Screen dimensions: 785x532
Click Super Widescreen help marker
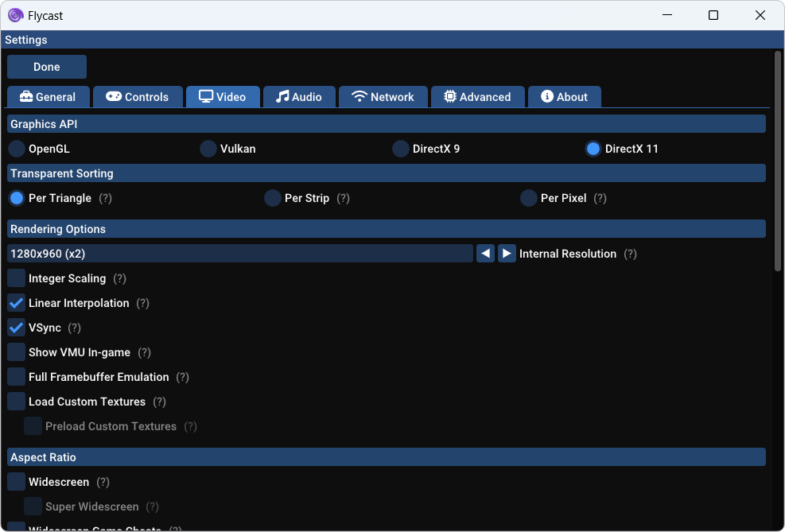[x=152, y=507]
